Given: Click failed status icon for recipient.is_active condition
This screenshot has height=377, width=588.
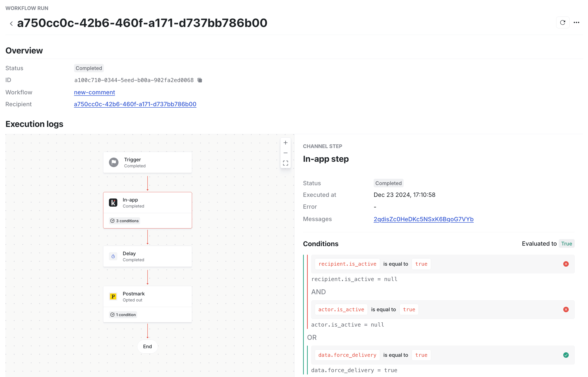Looking at the screenshot, I should (x=566, y=264).
